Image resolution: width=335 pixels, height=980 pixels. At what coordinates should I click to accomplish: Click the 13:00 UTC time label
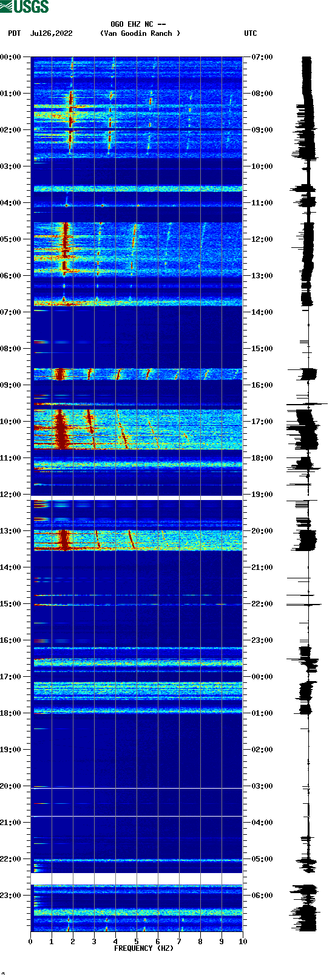point(262,276)
